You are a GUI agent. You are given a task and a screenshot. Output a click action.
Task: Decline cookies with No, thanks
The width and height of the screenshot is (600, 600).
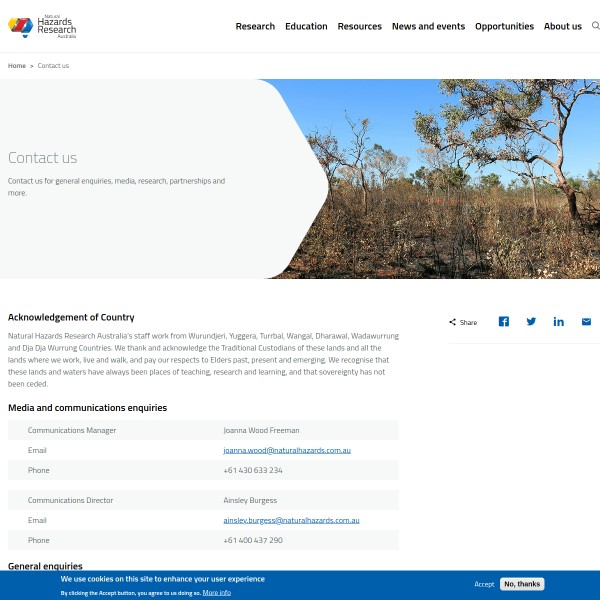pyautogui.click(x=521, y=584)
